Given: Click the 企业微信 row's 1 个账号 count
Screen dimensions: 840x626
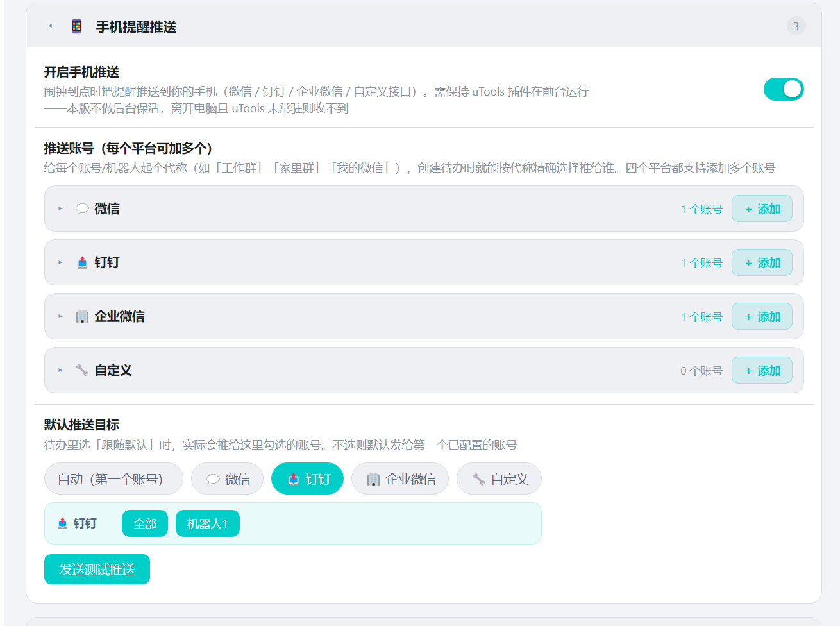Looking at the screenshot, I should point(701,317).
